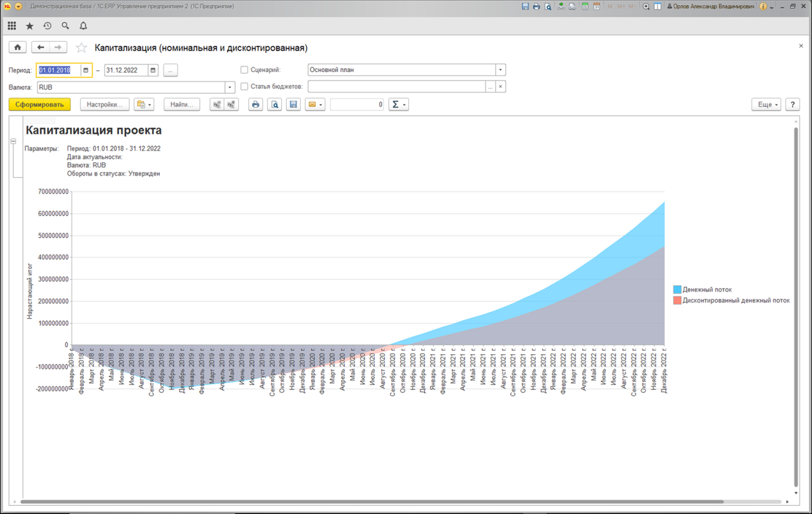Image resolution: width=812 pixels, height=514 pixels.
Task: Open global search magnifier icon
Action: (65, 26)
